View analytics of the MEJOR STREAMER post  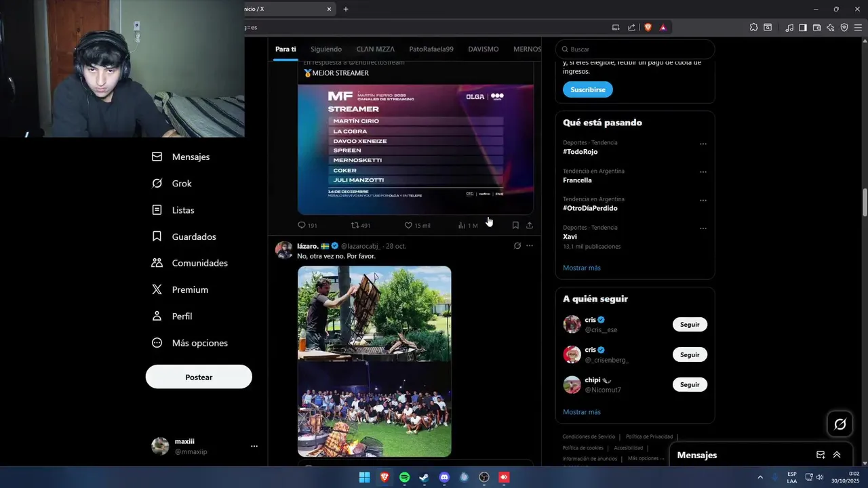468,226
